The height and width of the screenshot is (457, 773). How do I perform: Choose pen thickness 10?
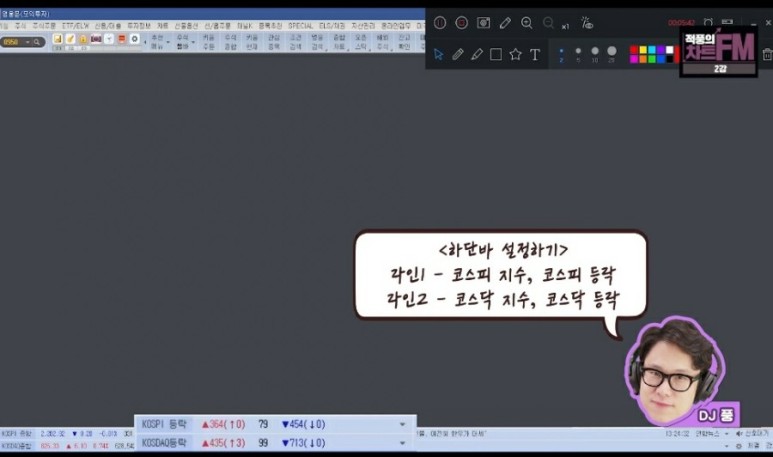[595, 54]
